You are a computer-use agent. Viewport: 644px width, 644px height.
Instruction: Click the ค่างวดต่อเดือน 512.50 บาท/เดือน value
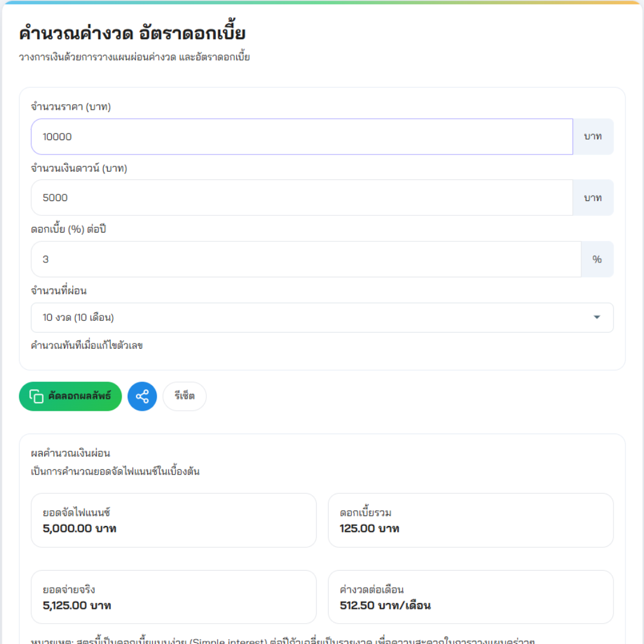tap(385, 605)
